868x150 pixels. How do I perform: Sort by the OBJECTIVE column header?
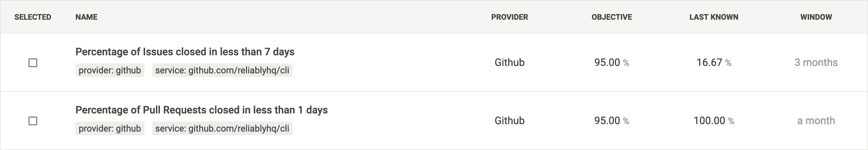pyautogui.click(x=612, y=17)
